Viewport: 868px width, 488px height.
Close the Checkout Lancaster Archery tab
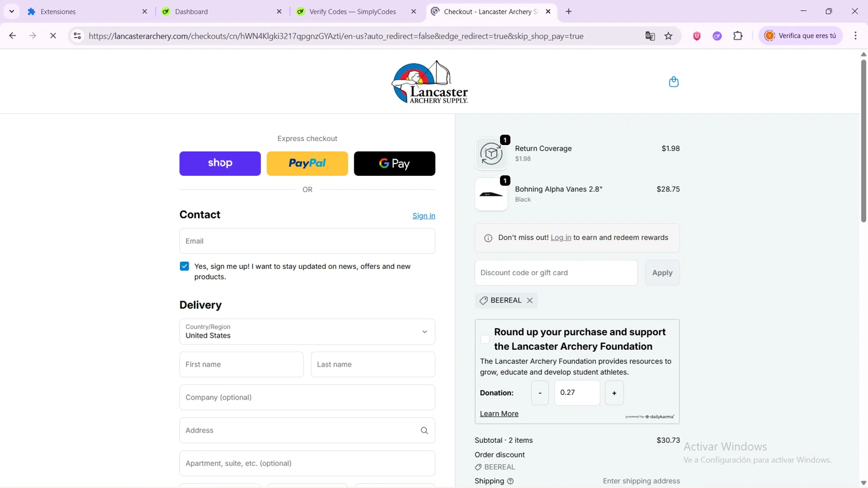pyautogui.click(x=548, y=12)
